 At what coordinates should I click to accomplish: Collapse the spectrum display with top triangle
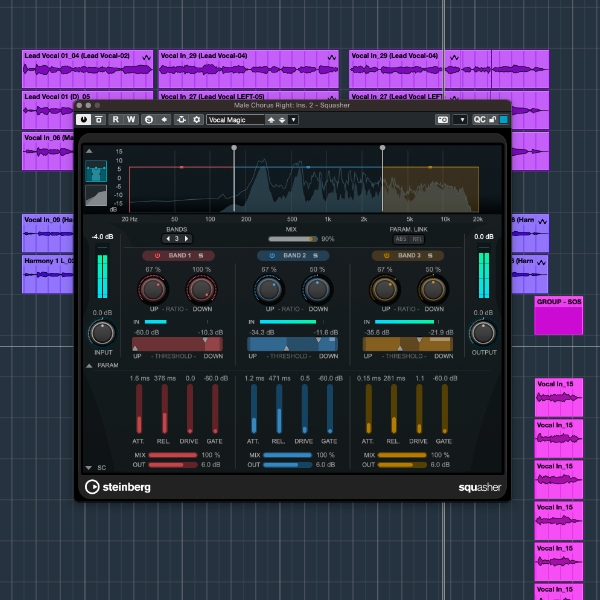[89, 151]
